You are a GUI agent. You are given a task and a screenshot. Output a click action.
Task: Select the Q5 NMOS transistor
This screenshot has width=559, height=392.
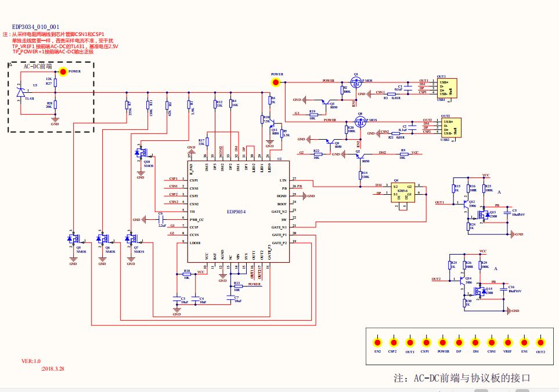pos(72,238)
